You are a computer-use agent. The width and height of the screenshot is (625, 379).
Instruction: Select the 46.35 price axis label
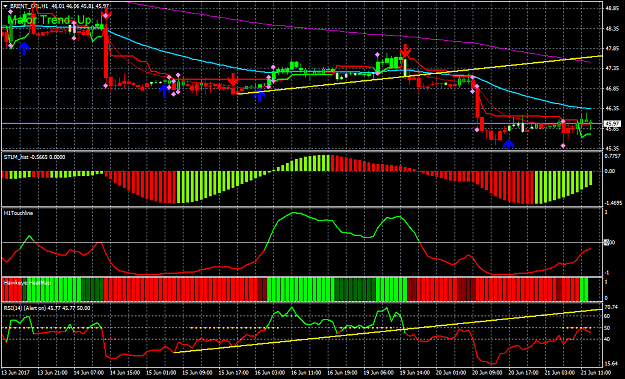tap(612, 108)
